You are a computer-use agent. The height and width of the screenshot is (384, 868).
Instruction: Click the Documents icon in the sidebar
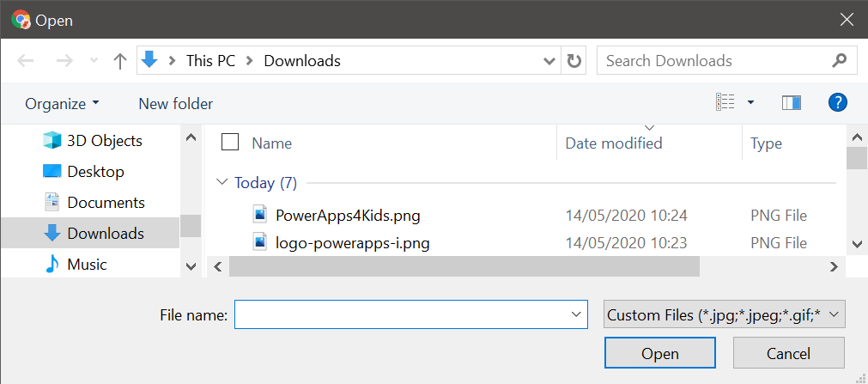(x=52, y=203)
